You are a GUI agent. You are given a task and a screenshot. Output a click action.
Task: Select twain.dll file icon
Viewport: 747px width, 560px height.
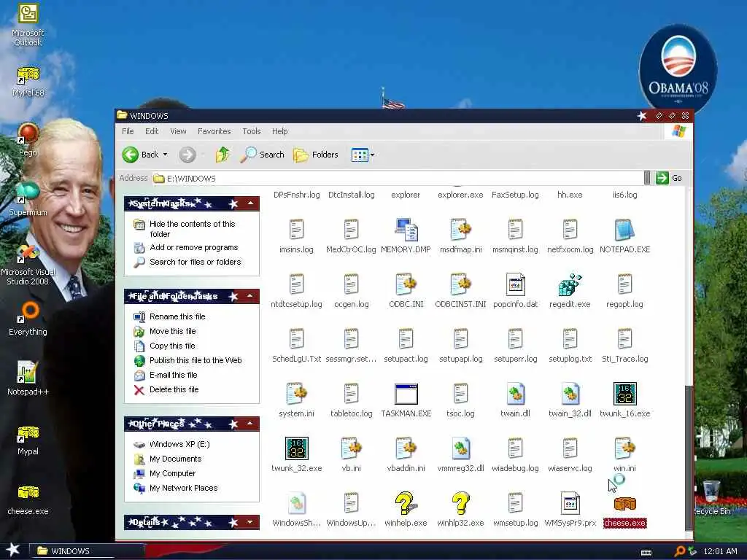click(x=515, y=394)
